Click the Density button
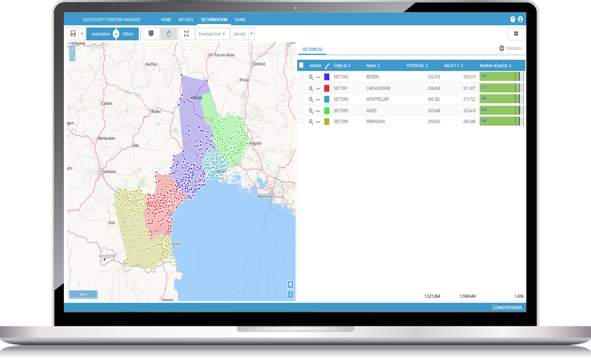 240,34
